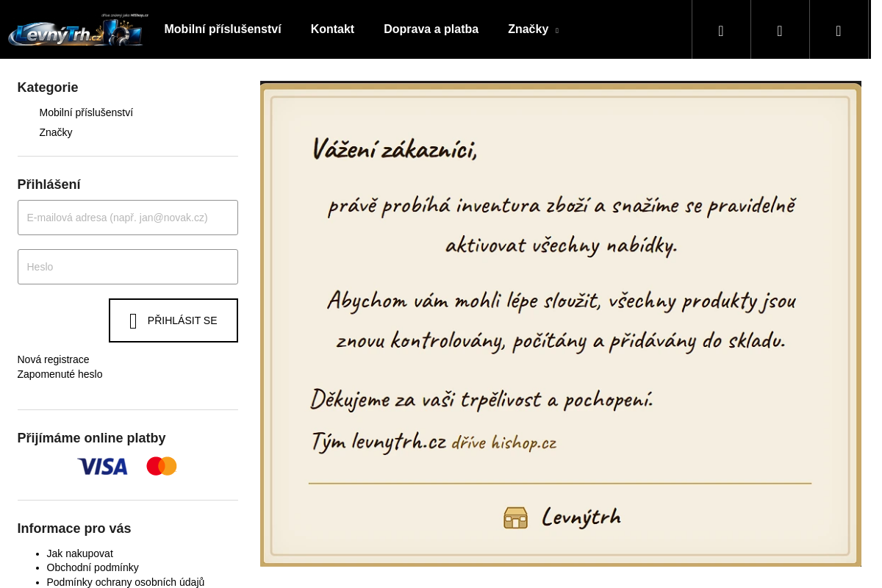This screenshot has height=588, width=882.
Task: Open Mobilní příslušenství in the top menu
Action: [223, 29]
